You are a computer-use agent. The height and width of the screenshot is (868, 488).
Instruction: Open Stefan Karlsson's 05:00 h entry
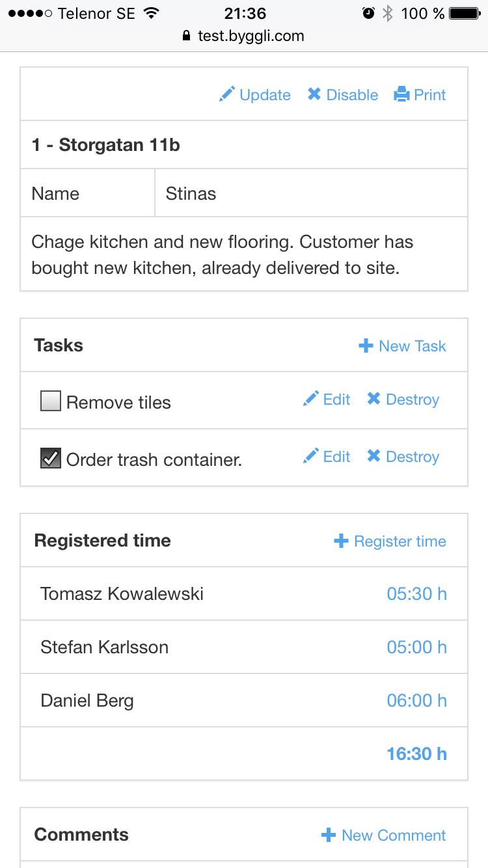(x=416, y=647)
